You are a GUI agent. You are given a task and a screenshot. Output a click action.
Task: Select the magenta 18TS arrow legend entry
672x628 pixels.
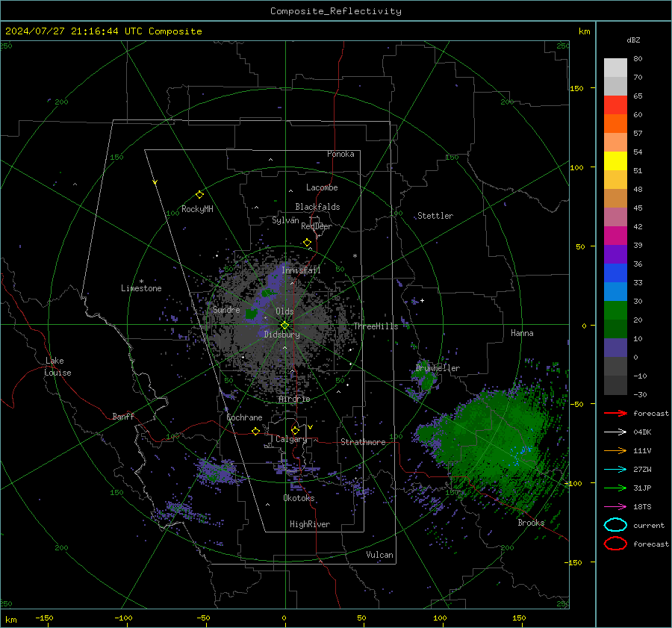click(x=615, y=507)
